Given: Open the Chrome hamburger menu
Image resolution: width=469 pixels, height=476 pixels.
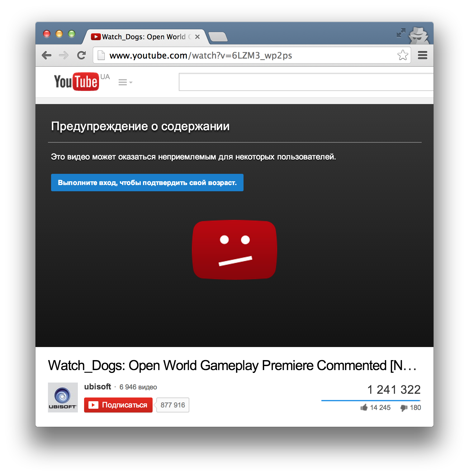Looking at the screenshot, I should [x=422, y=55].
